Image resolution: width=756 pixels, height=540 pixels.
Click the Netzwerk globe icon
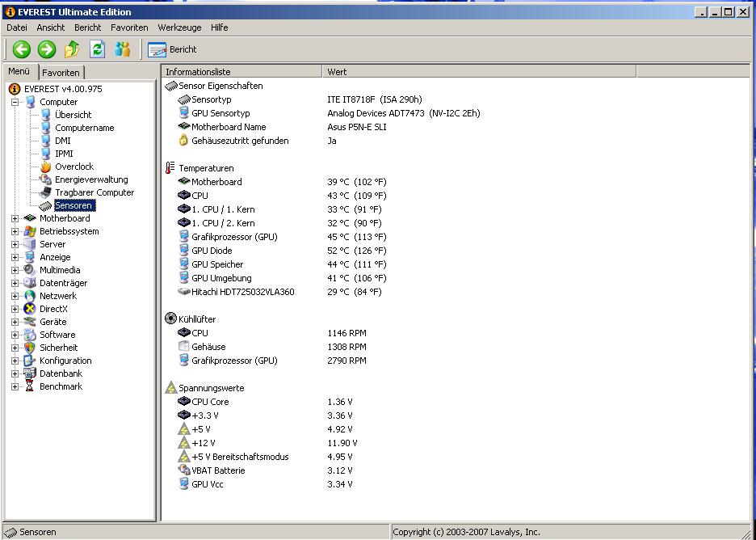coord(29,296)
